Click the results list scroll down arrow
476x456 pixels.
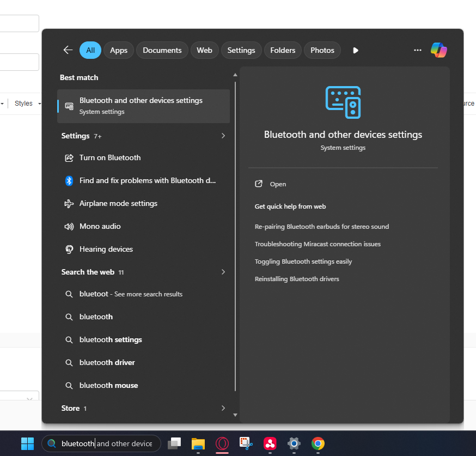point(235,415)
